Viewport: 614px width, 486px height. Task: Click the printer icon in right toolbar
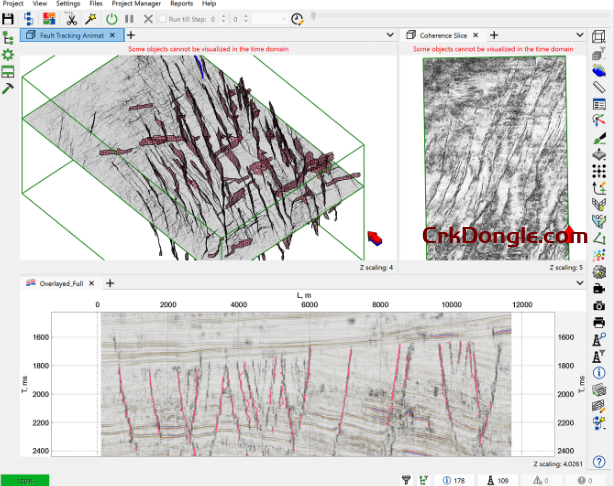click(599, 322)
